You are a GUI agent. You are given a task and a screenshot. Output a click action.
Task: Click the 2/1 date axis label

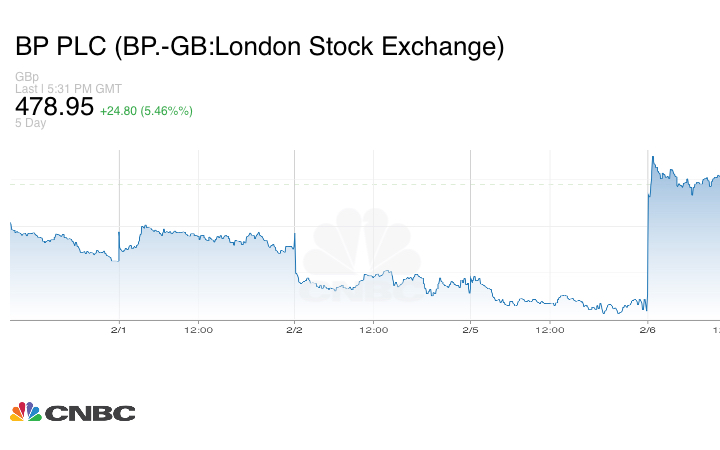pos(118,329)
